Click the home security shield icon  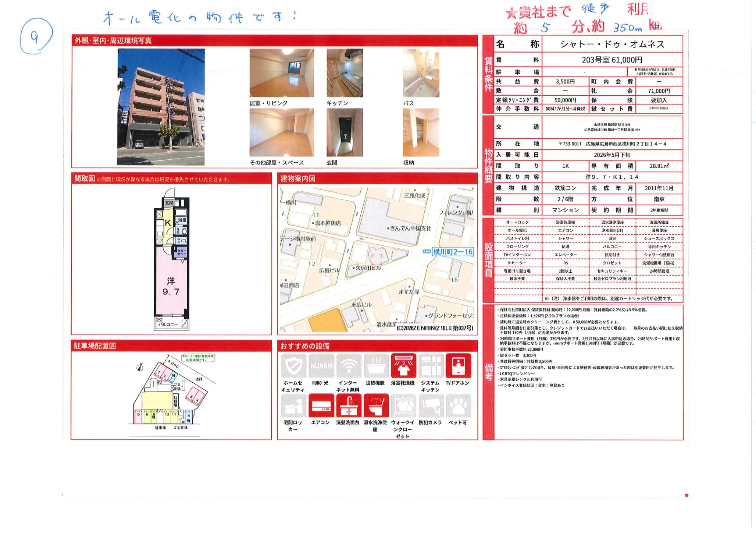pyautogui.click(x=294, y=366)
